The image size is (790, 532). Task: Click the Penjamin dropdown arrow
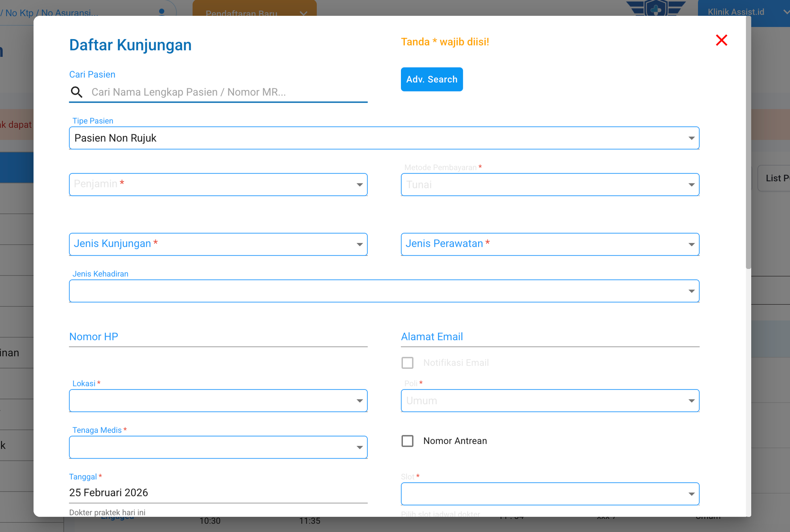359,185
